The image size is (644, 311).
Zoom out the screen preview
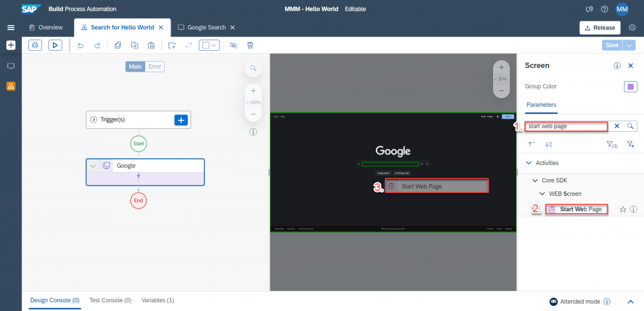(x=501, y=90)
